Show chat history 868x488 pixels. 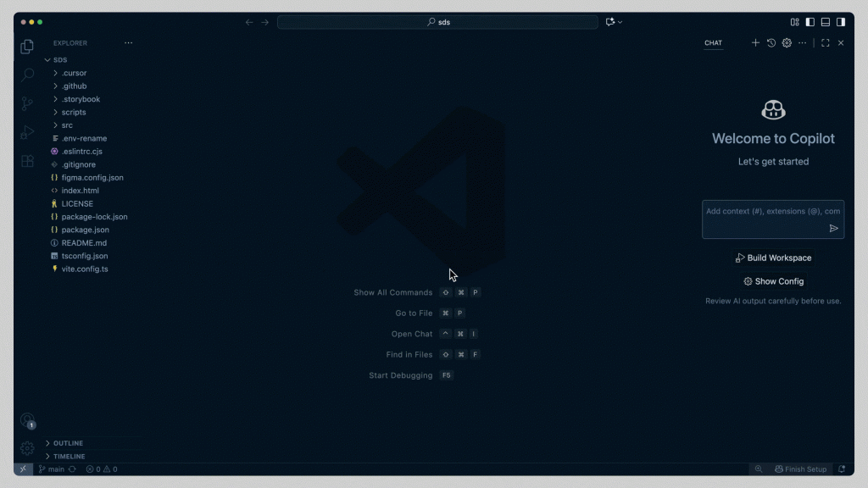click(771, 42)
